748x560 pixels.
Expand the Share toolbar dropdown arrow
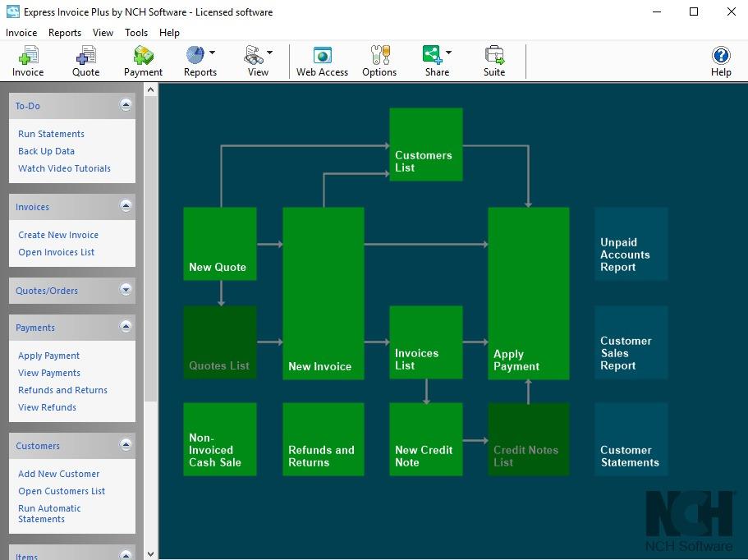tap(449, 53)
